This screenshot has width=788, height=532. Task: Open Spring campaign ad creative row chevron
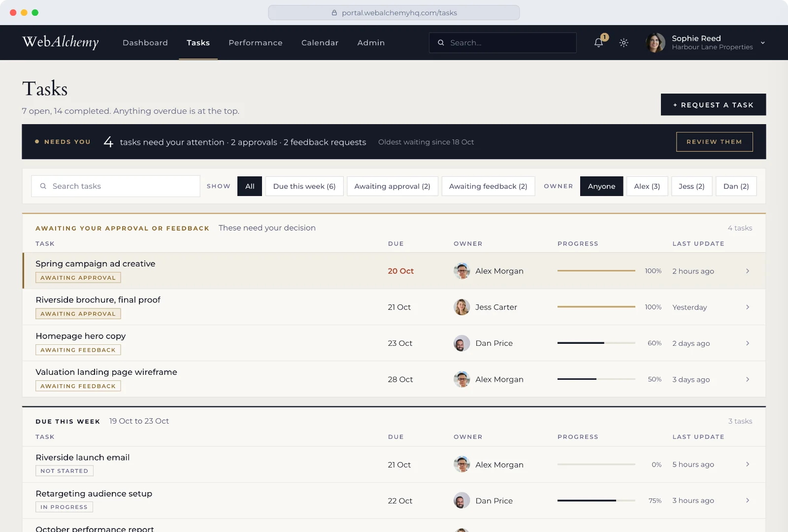click(748, 271)
